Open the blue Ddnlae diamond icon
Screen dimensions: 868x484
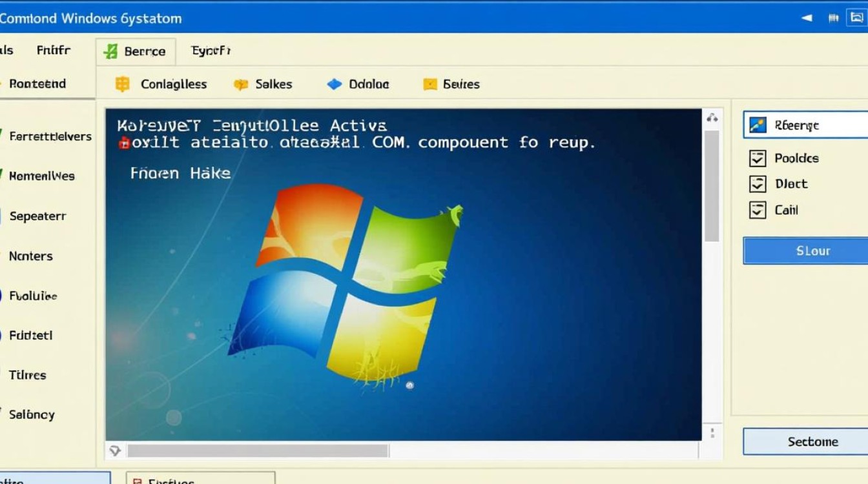point(335,84)
